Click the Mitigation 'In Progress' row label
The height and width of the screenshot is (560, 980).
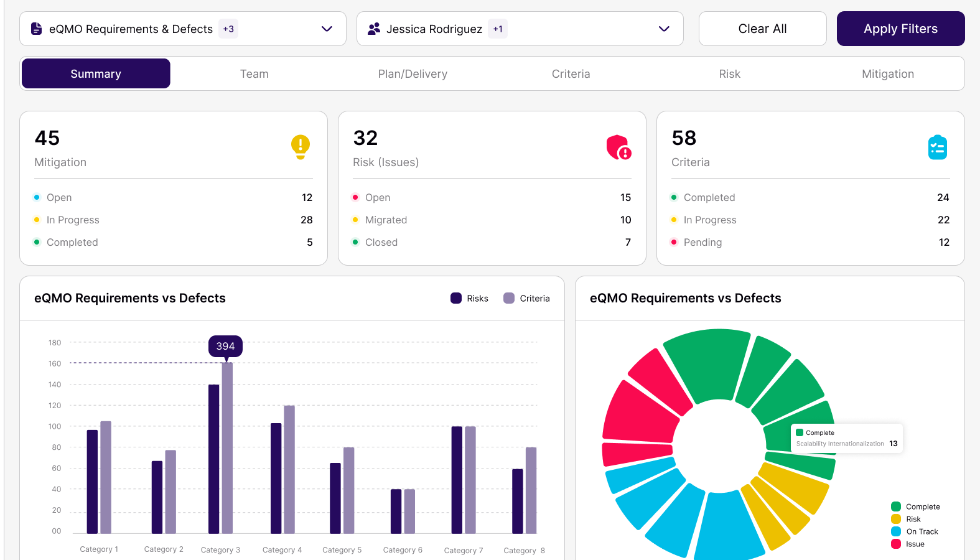73,220
